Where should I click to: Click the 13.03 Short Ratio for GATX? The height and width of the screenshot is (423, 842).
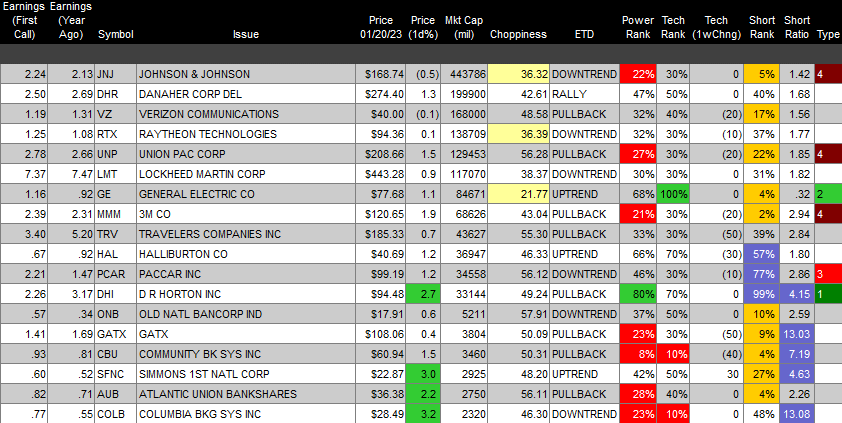[797, 334]
